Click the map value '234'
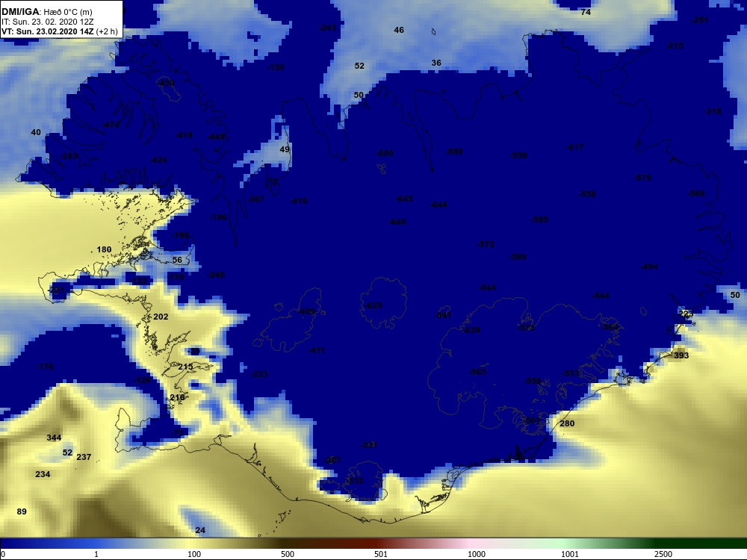Screen dimensions: 747x560 coord(43,474)
